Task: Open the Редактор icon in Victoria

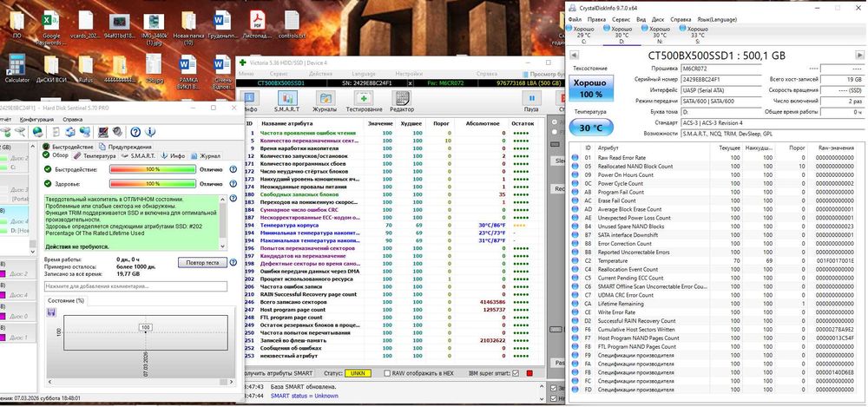Action: tap(402, 99)
